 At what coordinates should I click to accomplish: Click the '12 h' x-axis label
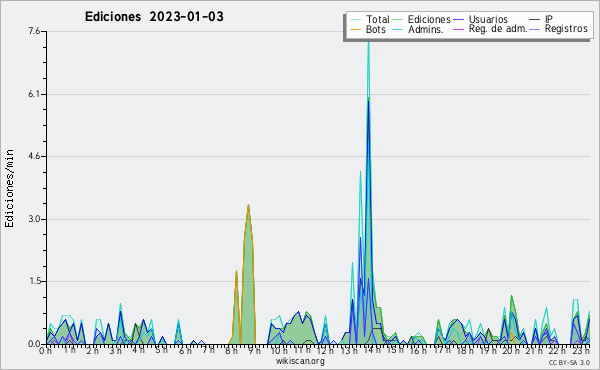(326, 351)
